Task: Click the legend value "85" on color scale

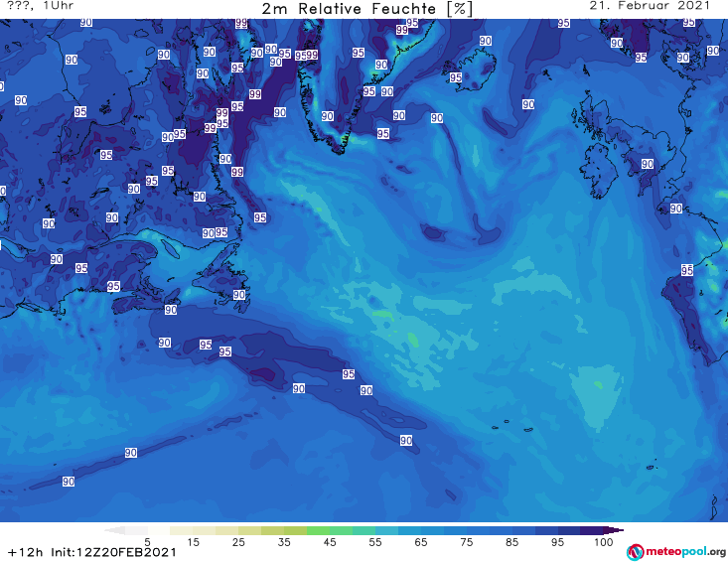Action: [512, 542]
